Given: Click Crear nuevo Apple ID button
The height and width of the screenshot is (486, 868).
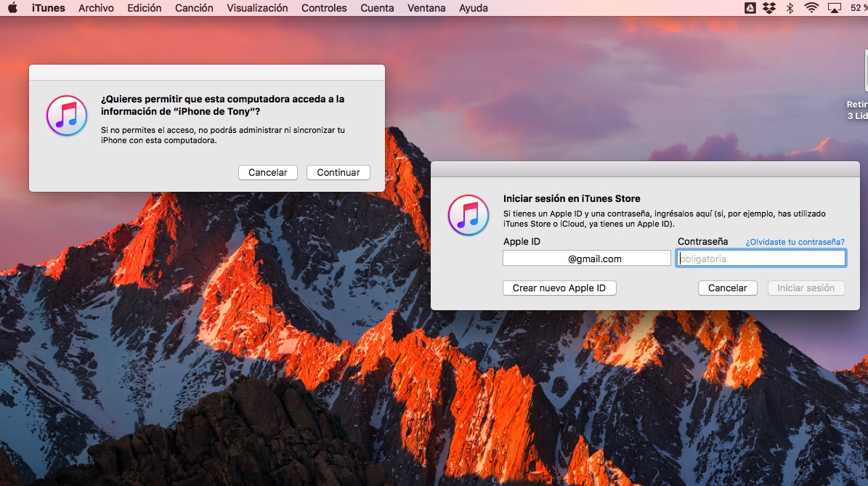Looking at the screenshot, I should (x=559, y=288).
